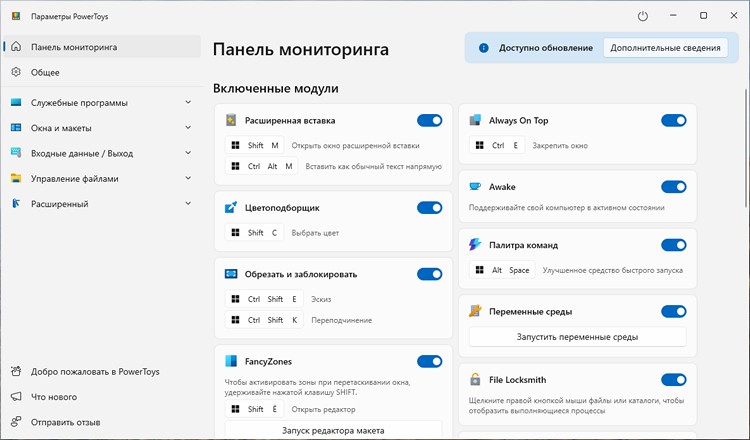The width and height of the screenshot is (750, 440).
Task: Click the home icon of Панель мониторинга
Action: (16, 46)
